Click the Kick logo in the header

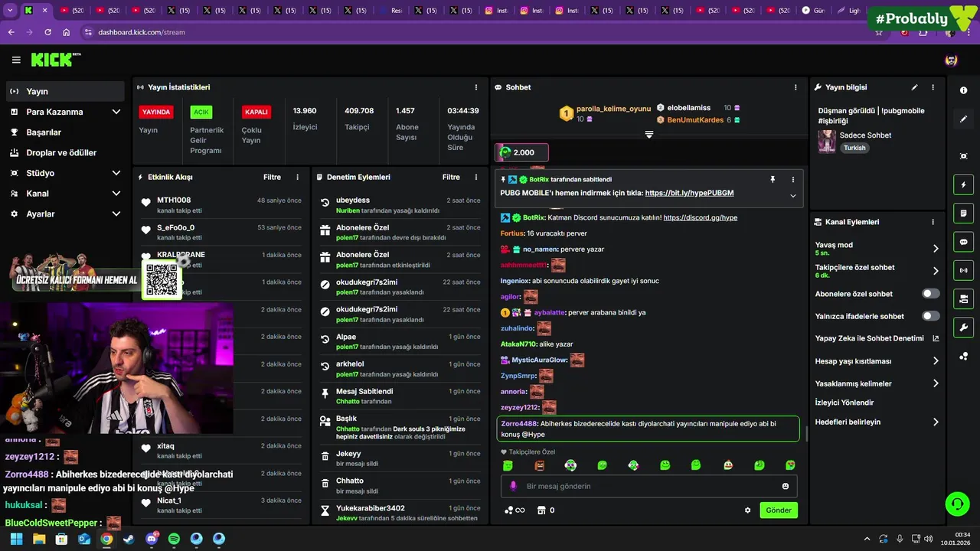(x=55, y=60)
